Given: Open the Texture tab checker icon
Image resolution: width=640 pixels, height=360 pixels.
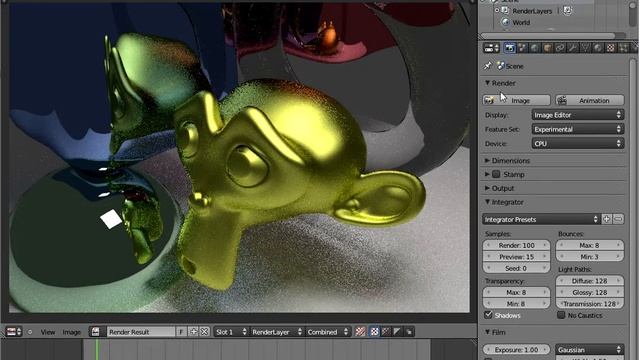Looking at the screenshot, I should click(611, 48).
